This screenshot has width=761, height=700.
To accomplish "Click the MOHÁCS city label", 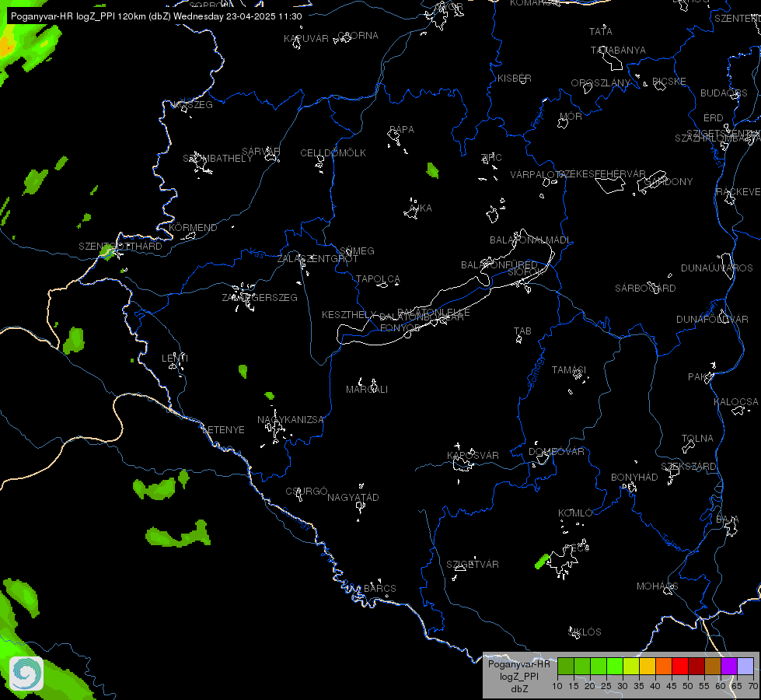I will 658,586.
